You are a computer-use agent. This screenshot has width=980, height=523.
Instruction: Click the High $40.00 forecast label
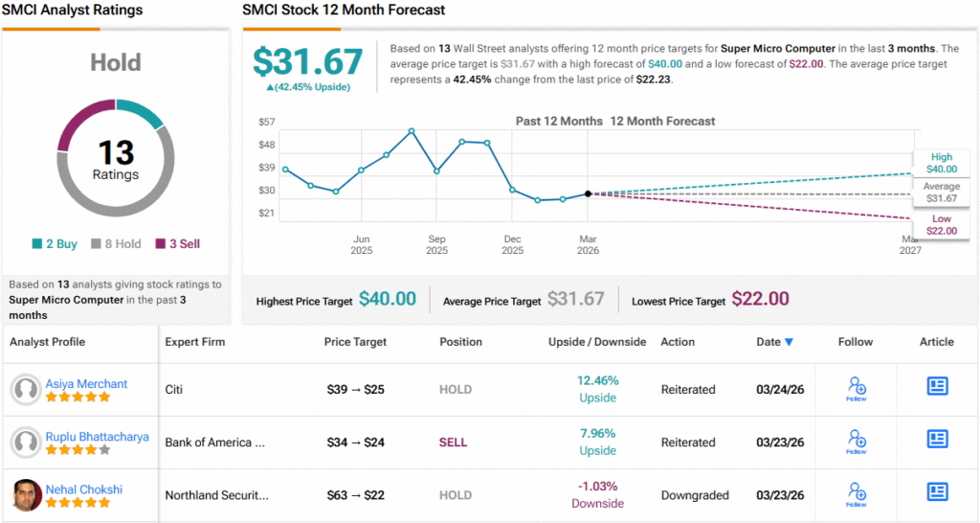coord(941,163)
